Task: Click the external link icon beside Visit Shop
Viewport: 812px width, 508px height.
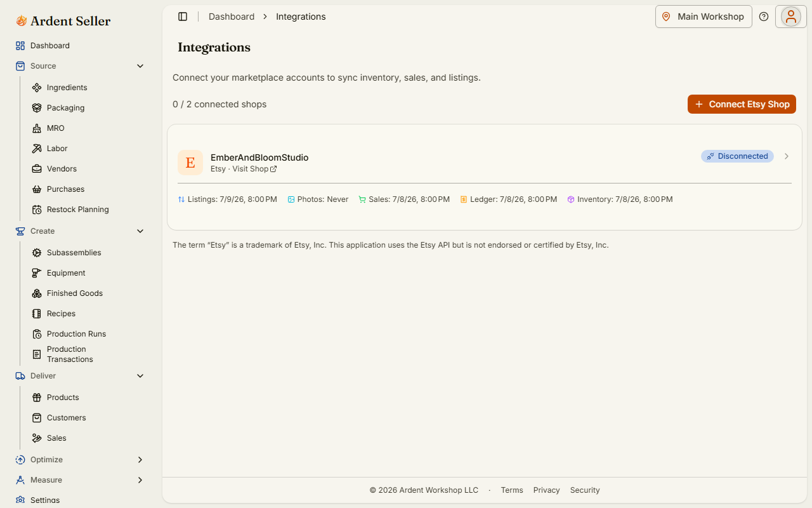Action: click(x=273, y=169)
